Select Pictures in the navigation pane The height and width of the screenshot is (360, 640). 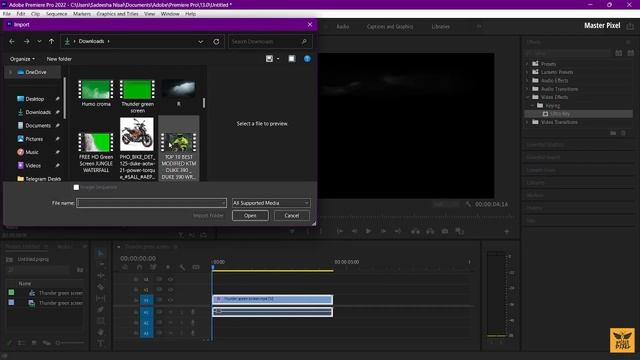[x=34, y=139]
